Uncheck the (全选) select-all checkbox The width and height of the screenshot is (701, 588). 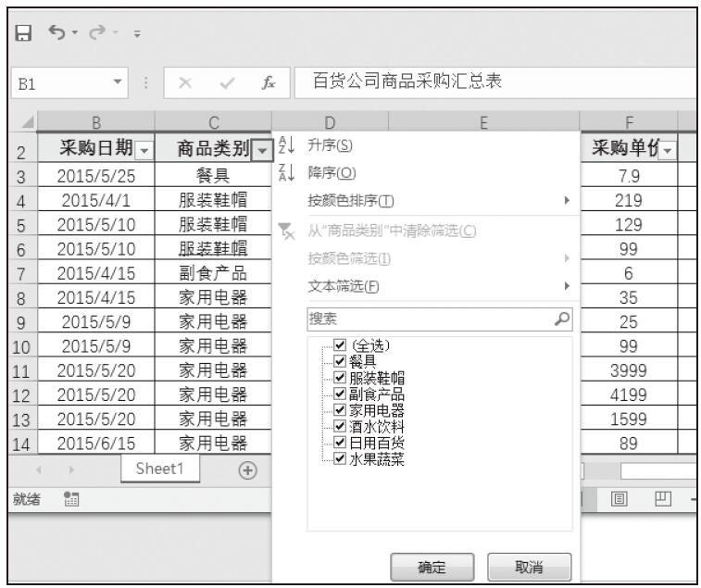[x=340, y=345]
